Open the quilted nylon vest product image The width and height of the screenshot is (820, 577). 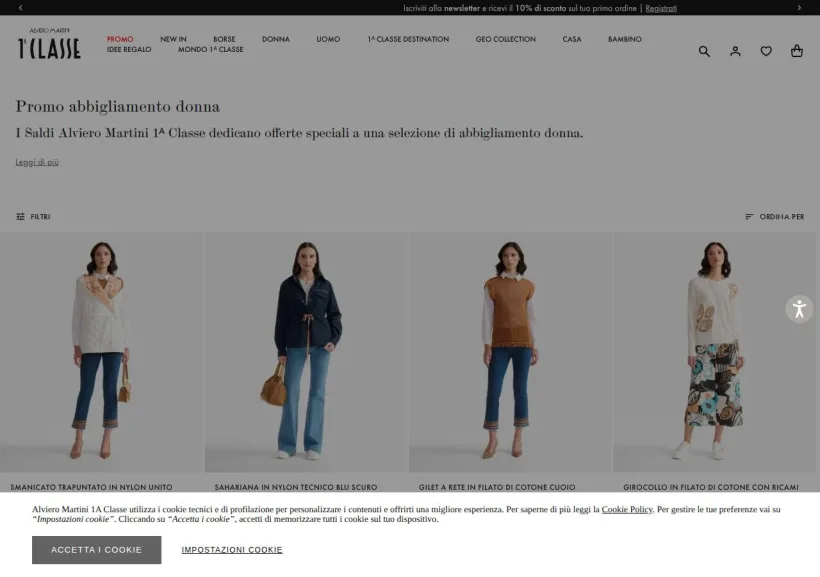101,352
